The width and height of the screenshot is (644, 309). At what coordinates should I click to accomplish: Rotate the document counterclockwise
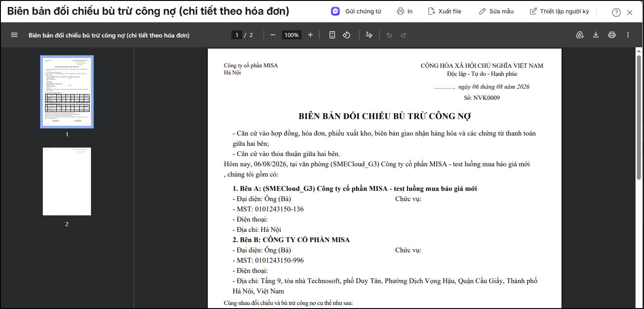tap(347, 35)
